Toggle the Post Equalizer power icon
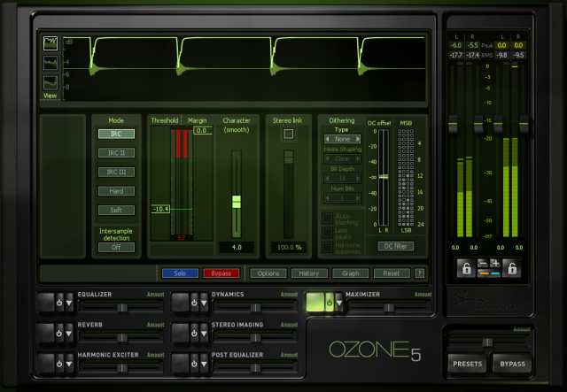 [194, 364]
